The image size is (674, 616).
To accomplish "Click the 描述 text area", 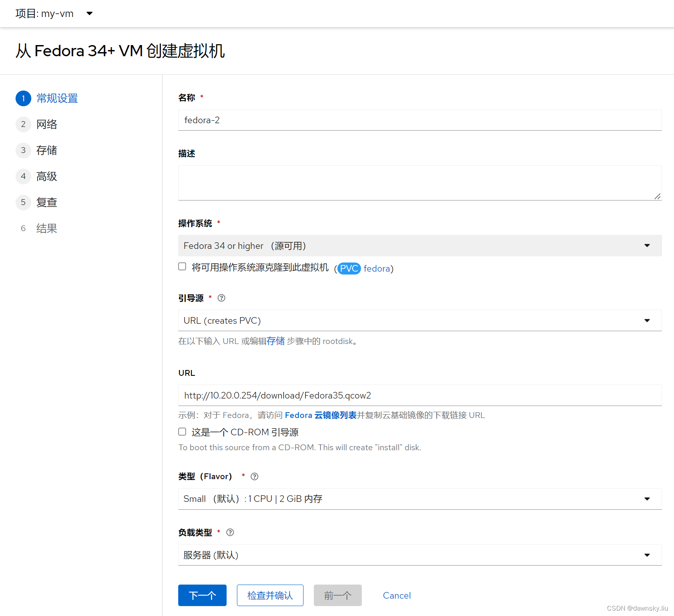I will (x=420, y=183).
